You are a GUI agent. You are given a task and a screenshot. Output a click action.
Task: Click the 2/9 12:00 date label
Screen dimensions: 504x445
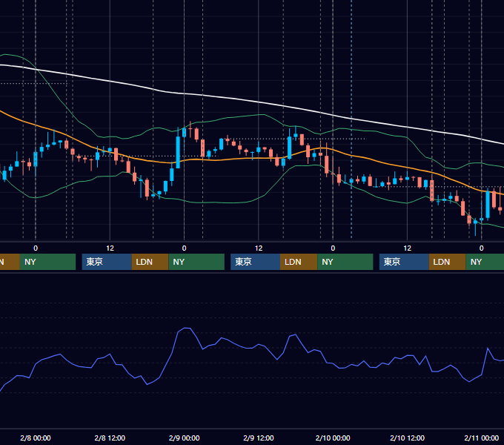[x=259, y=438]
